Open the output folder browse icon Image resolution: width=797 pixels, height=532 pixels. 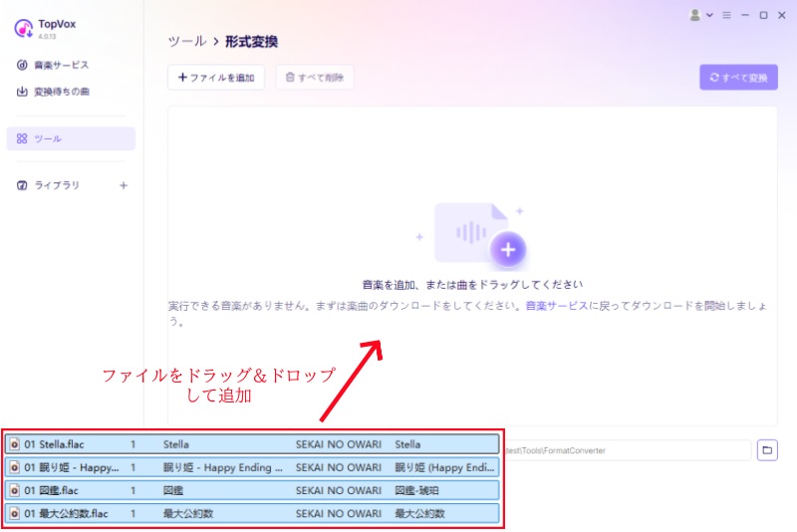pyautogui.click(x=767, y=450)
